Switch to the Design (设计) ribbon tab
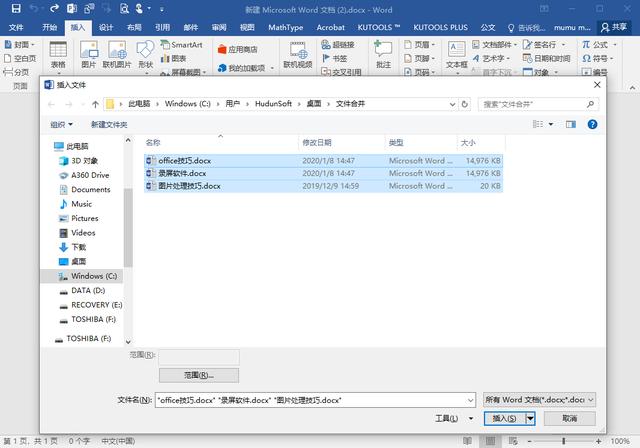640x448 pixels. [106, 27]
